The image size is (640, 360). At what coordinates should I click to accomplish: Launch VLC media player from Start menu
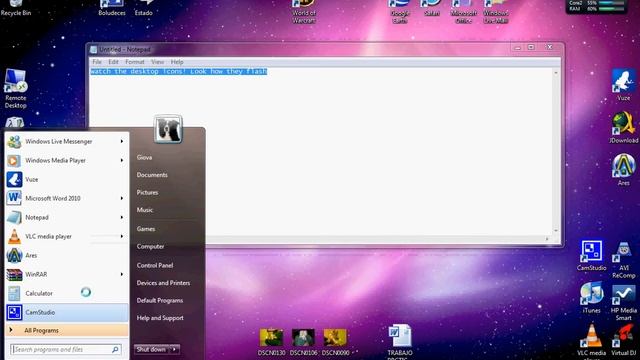[67, 236]
